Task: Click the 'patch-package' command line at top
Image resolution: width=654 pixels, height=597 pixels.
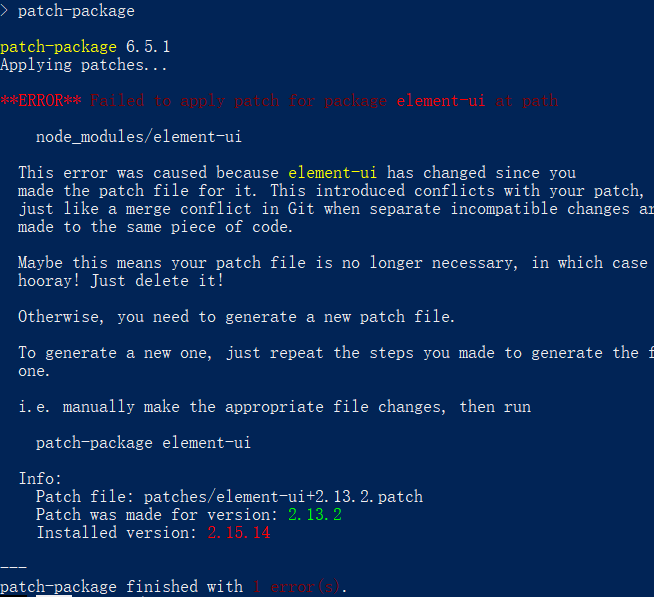Action: click(x=68, y=11)
